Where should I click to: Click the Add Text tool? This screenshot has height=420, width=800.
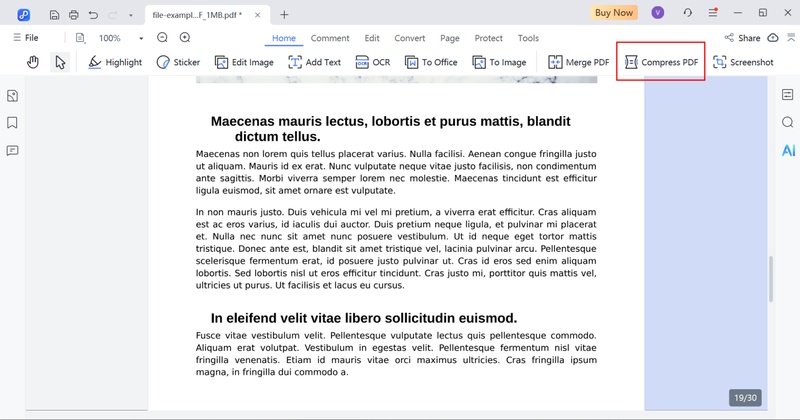tap(314, 62)
